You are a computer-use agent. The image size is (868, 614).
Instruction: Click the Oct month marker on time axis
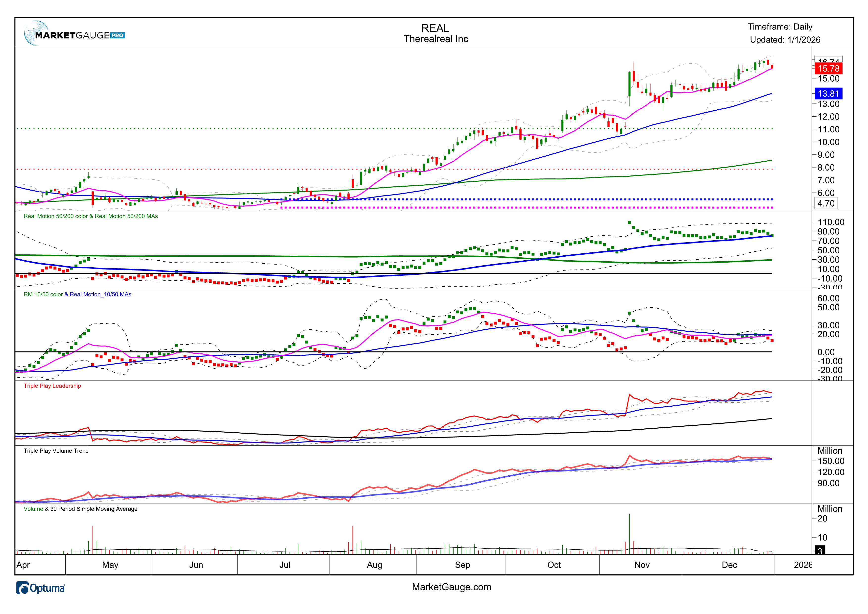(554, 565)
